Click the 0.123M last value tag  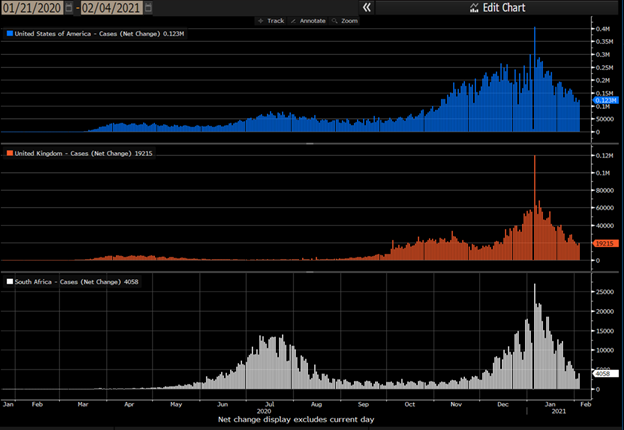(606, 100)
